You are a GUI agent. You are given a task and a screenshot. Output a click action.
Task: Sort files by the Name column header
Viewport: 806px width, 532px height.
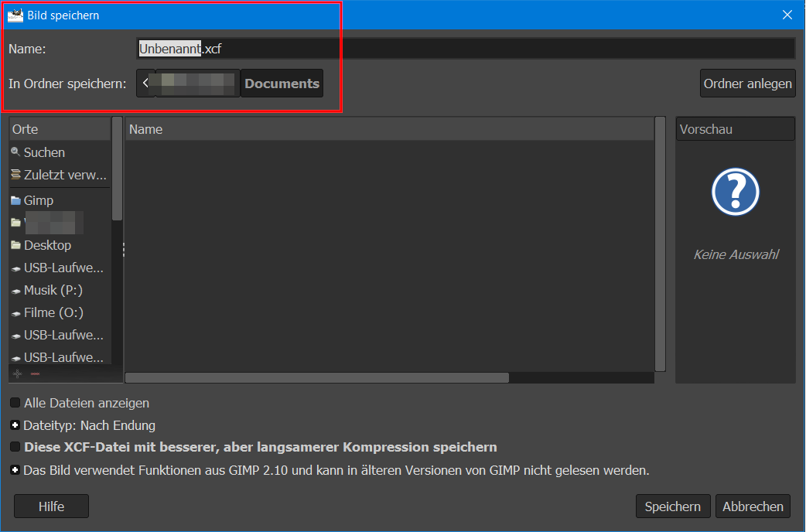(x=388, y=129)
